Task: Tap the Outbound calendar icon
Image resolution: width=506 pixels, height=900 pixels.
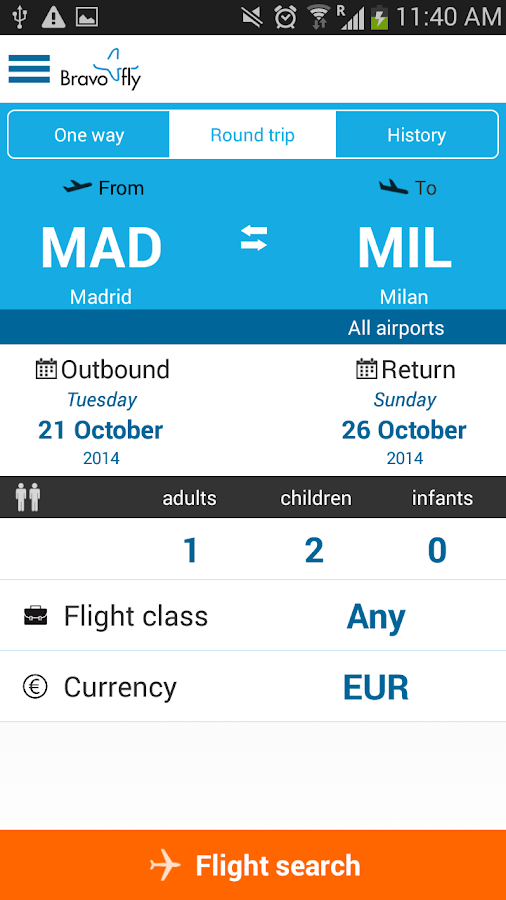Action: (x=46, y=369)
